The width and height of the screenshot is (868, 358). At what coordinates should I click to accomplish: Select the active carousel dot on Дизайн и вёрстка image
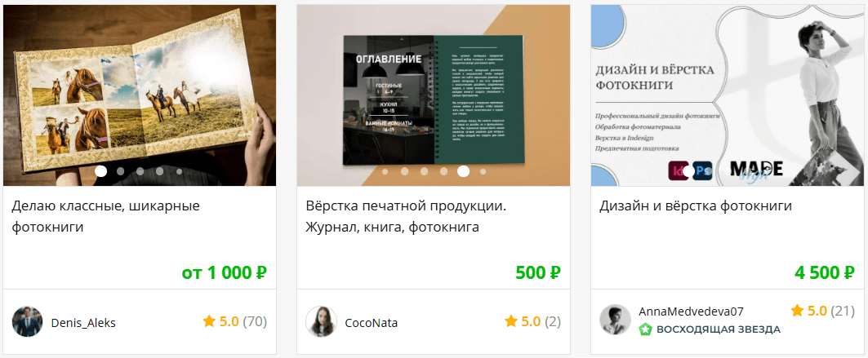[688, 171]
